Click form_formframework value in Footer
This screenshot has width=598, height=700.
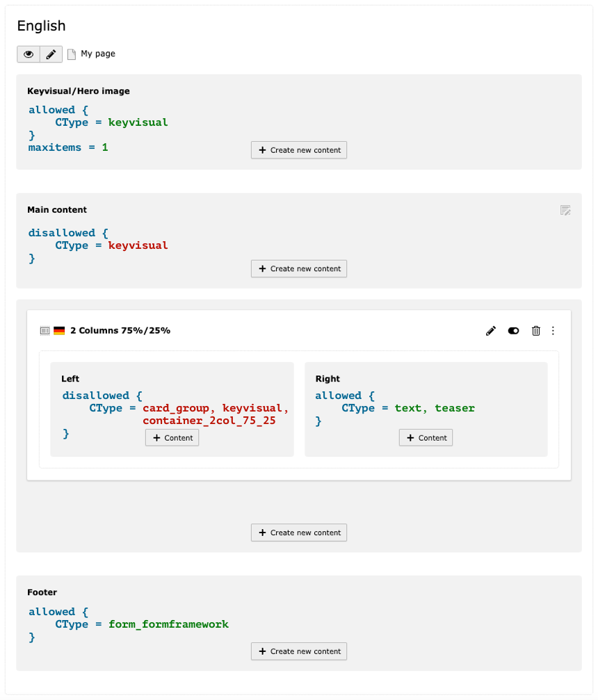(168, 624)
